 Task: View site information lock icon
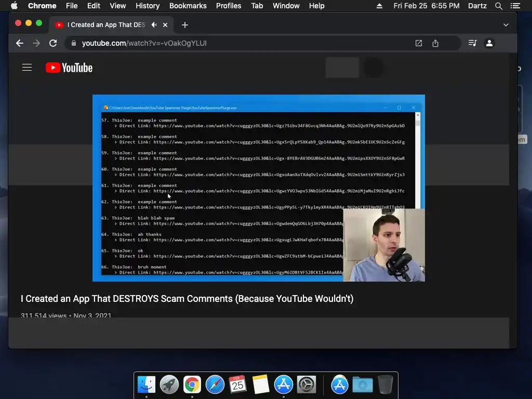pos(74,43)
